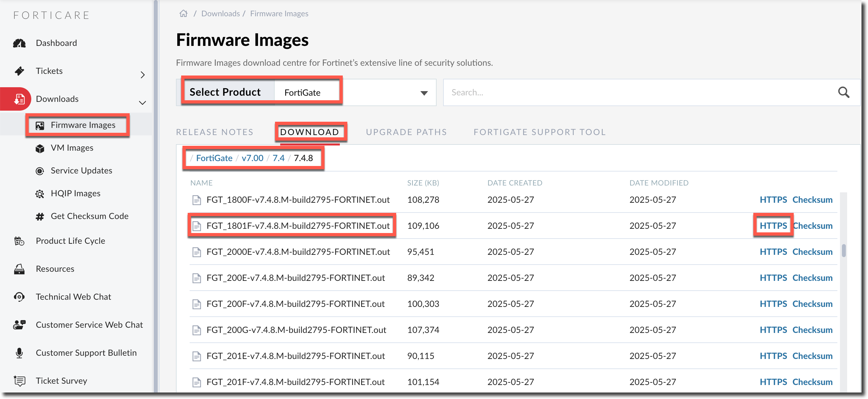This screenshot has height=399, width=868.
Task: Click the firmware list scrollbar thumb
Action: click(844, 251)
